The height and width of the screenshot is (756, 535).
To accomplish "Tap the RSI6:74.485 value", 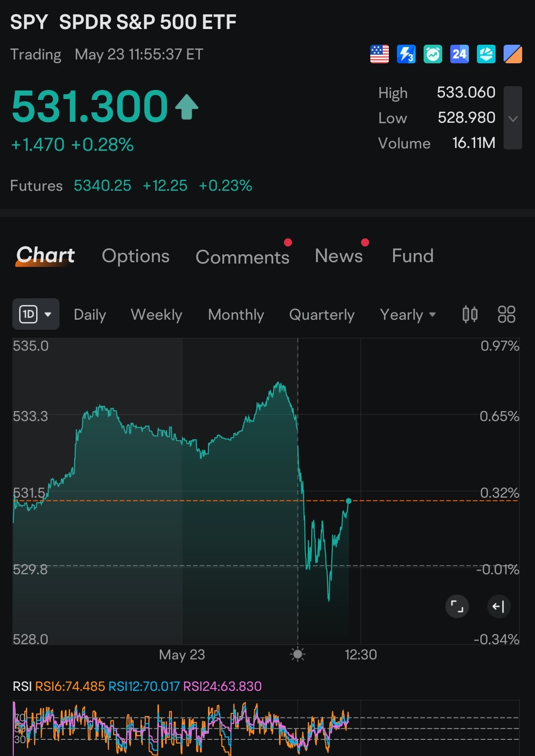I will click(x=70, y=686).
